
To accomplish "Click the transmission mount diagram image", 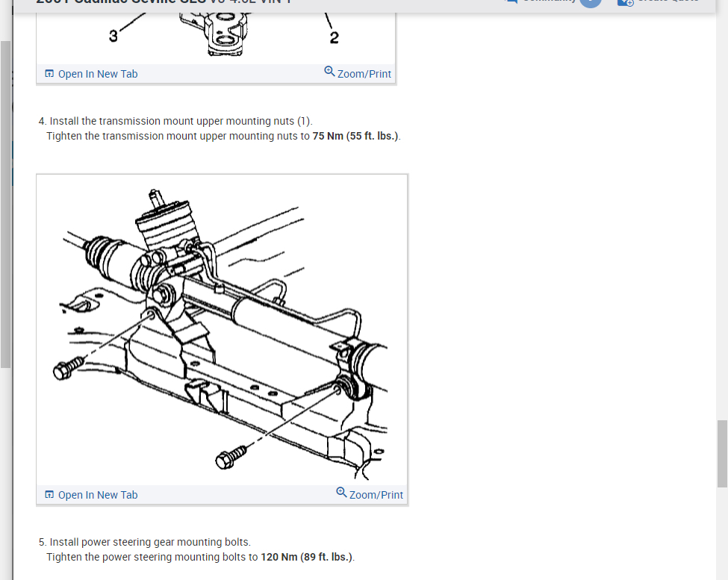I will tap(216, 38).
